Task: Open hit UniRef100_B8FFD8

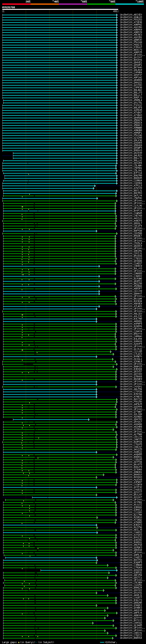Action: click(x=131, y=231)
